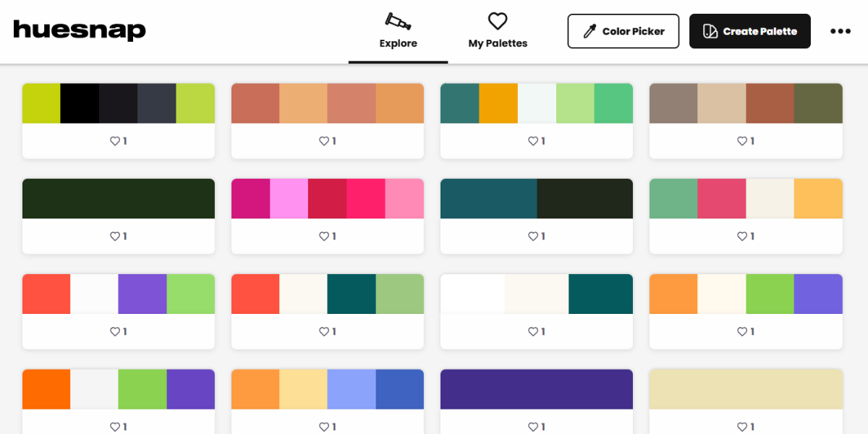Click the huesnap logo
This screenshot has height=434, width=868.
point(80,30)
